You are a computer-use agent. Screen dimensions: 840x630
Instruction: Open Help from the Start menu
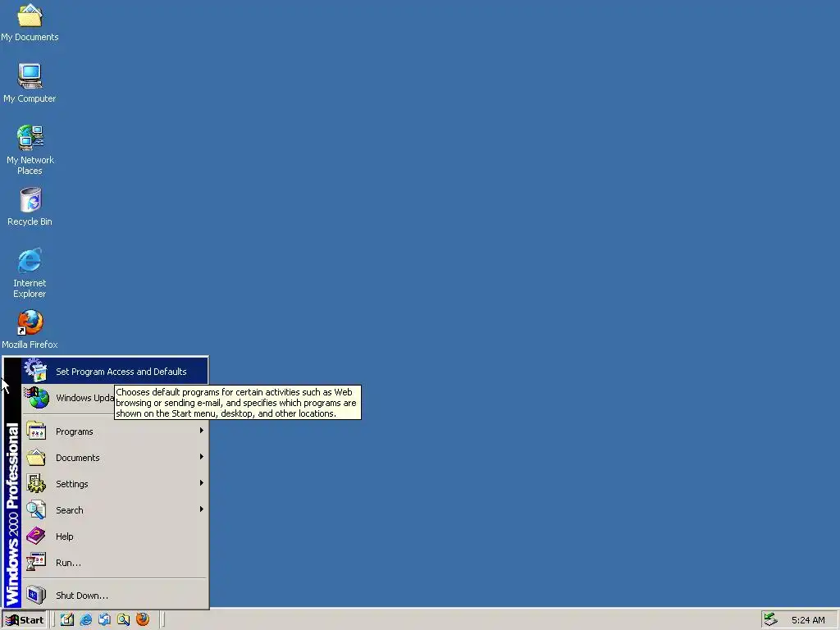(115, 536)
